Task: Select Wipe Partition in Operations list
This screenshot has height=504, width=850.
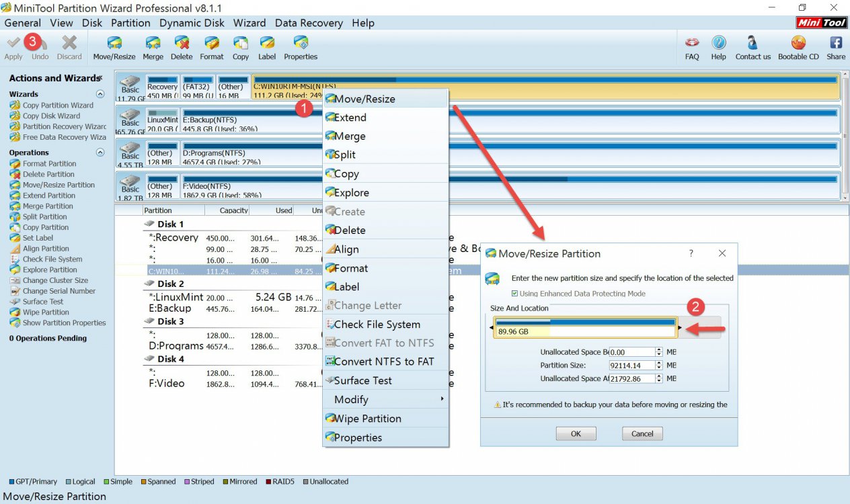Action: click(40, 312)
